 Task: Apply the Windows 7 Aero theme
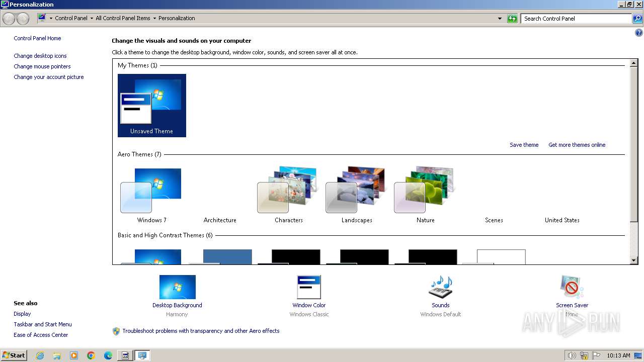coord(151,196)
